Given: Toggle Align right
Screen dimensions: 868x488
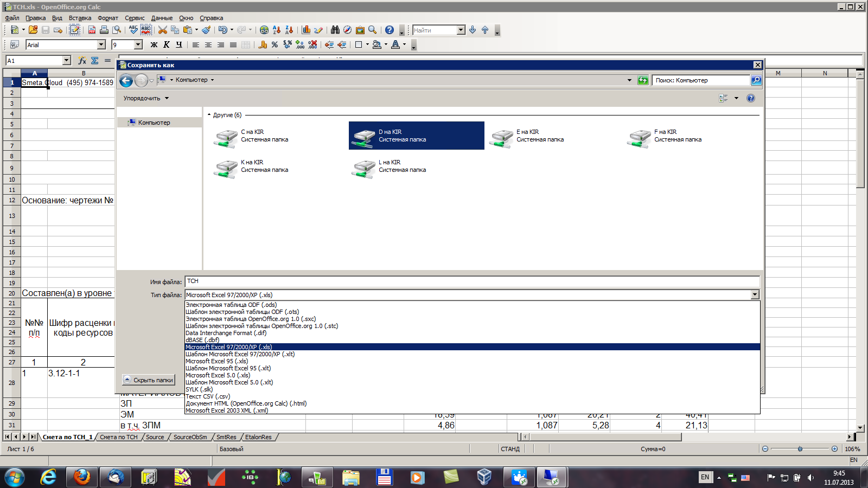Looking at the screenshot, I should [x=221, y=44].
